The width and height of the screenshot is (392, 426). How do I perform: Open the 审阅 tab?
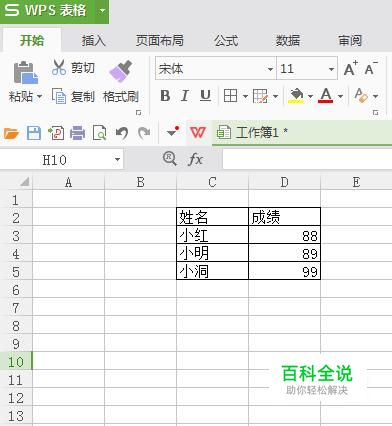coord(350,41)
